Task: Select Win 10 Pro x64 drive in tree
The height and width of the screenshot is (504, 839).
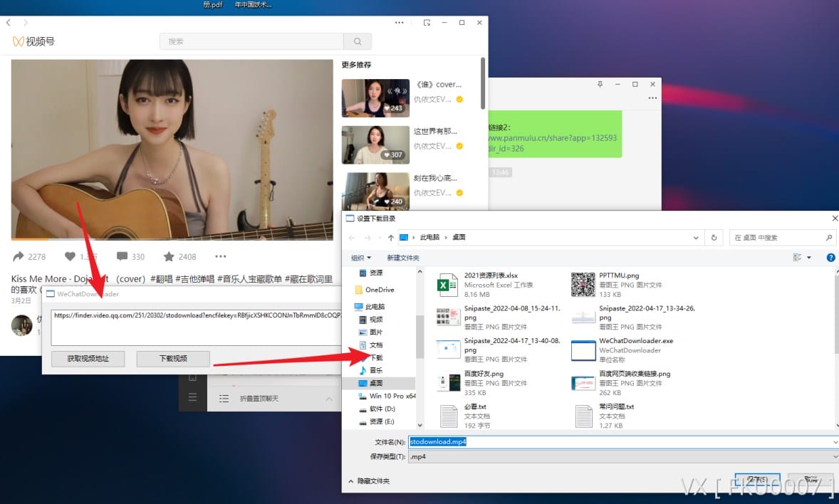Action: pyautogui.click(x=392, y=396)
